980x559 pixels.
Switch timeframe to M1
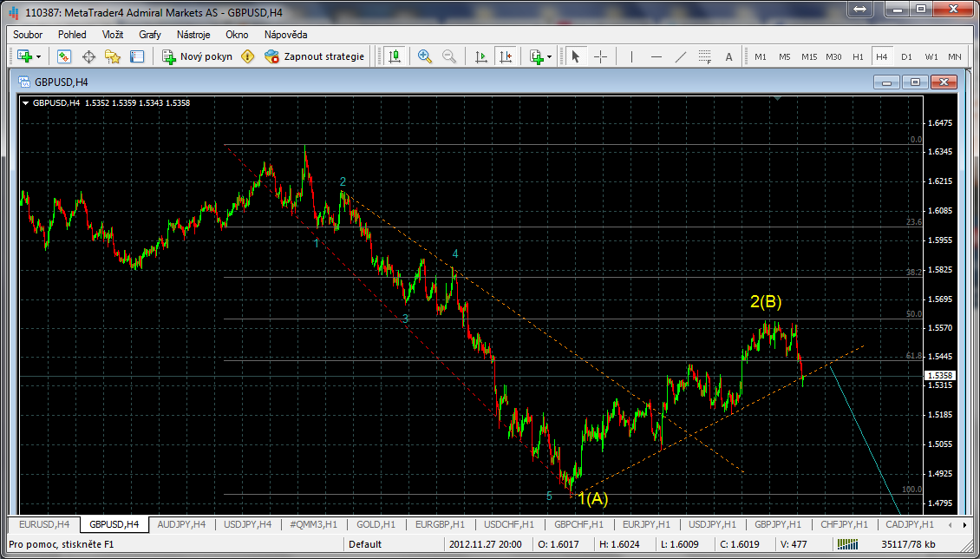point(761,56)
